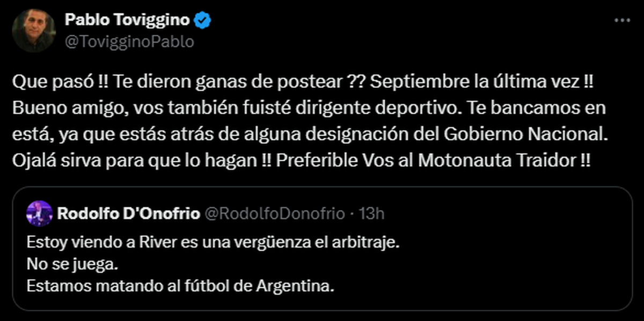644x321 pixels.
Task: Select 'Estamos matando al fútbol de Argentina.' text
Action: [x=180, y=286]
